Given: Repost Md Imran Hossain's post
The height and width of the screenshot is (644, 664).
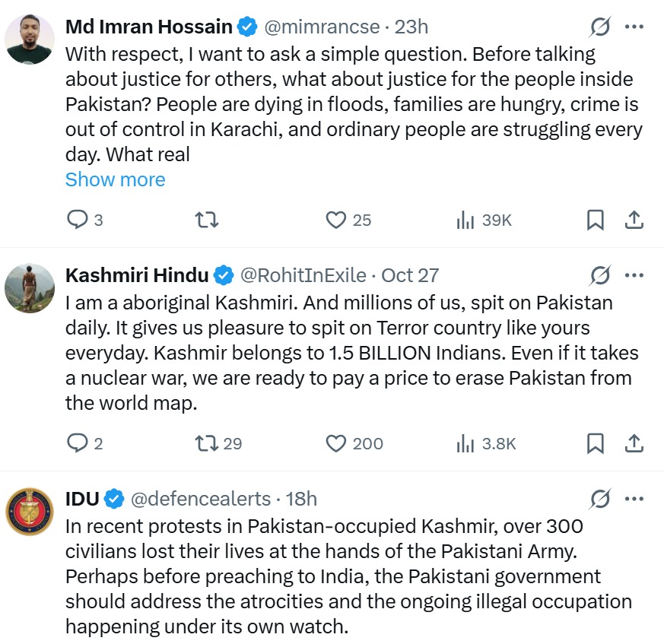Looking at the screenshot, I should [x=207, y=220].
